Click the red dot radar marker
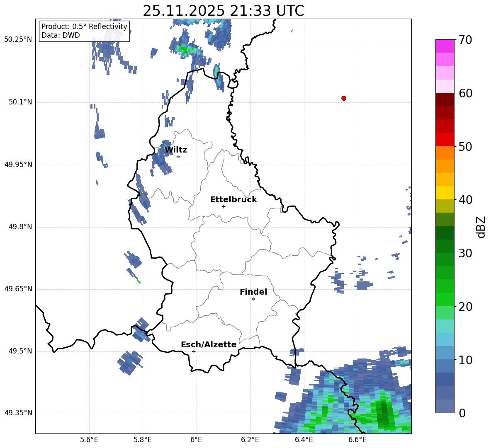491x448 pixels. 344,98
